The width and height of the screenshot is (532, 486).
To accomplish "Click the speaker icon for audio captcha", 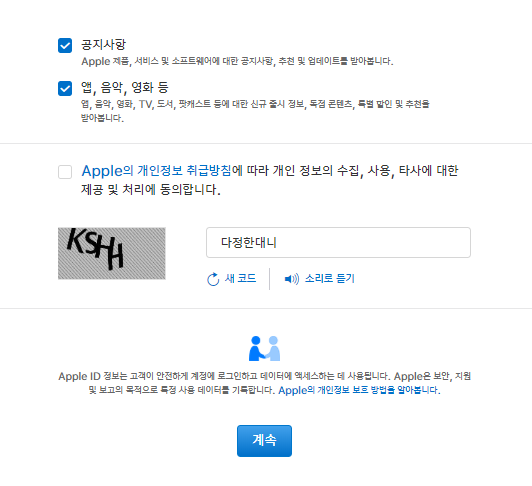I will tap(292, 279).
